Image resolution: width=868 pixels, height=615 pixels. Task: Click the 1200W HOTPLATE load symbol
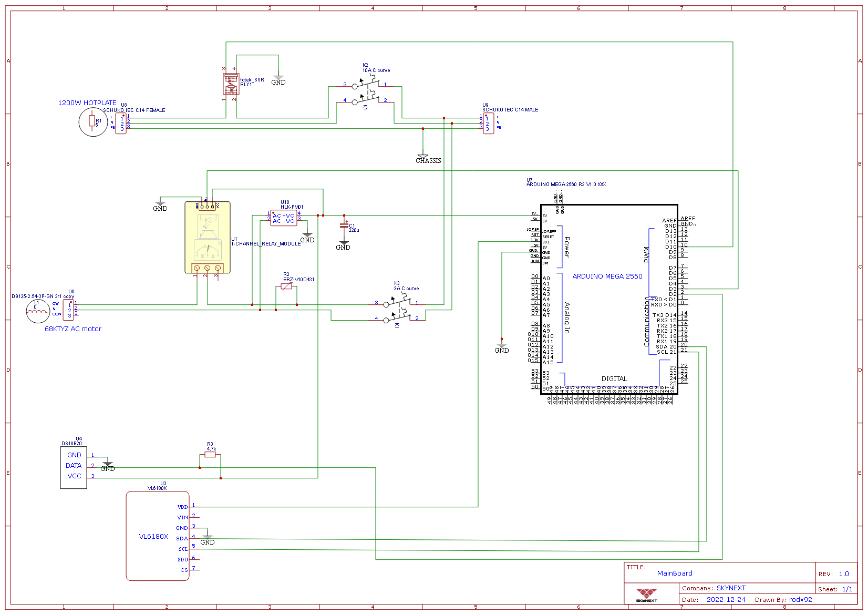pyautogui.click(x=93, y=121)
